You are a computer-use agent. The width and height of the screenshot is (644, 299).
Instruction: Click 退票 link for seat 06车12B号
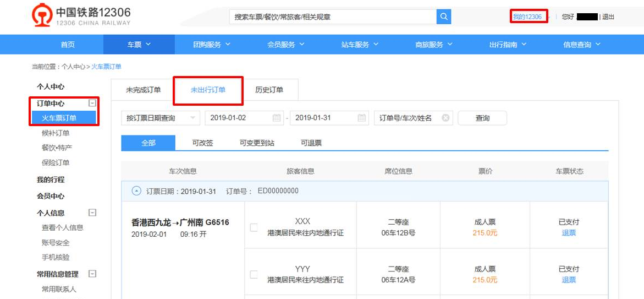569,233
